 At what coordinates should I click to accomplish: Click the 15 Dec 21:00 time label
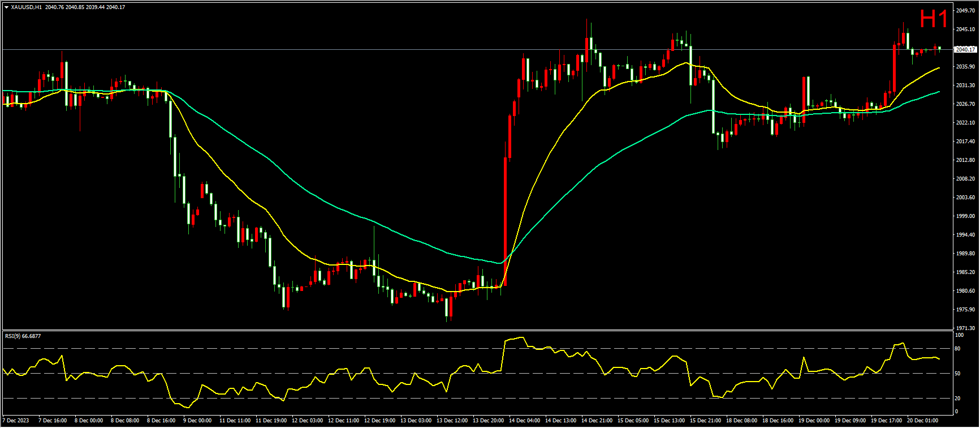pyautogui.click(x=705, y=421)
